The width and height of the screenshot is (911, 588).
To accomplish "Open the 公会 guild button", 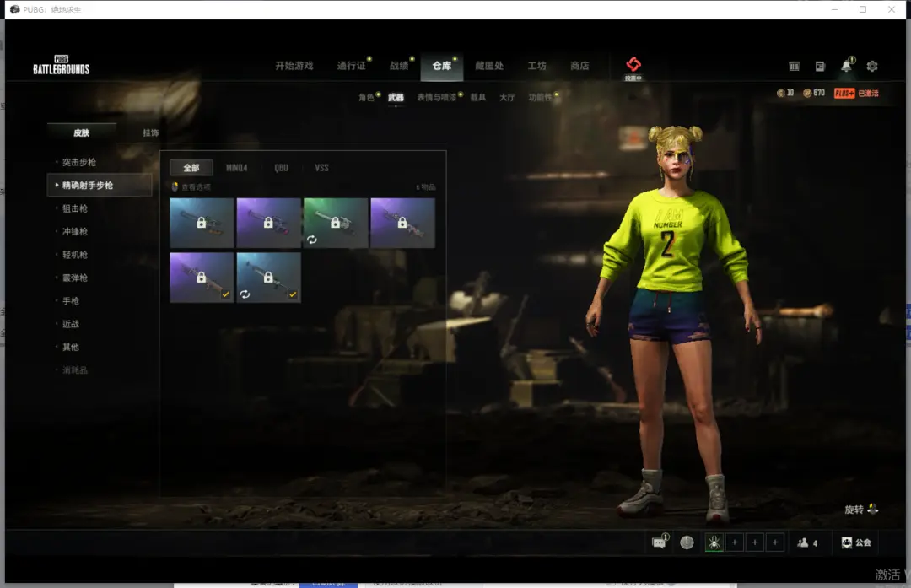I will 856,542.
